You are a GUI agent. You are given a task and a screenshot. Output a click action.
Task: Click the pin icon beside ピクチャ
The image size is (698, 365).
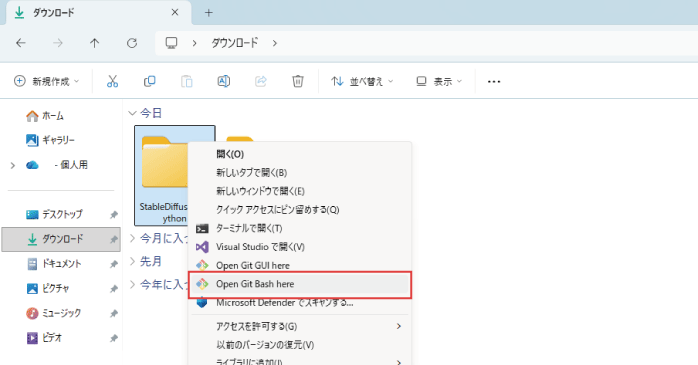point(114,289)
